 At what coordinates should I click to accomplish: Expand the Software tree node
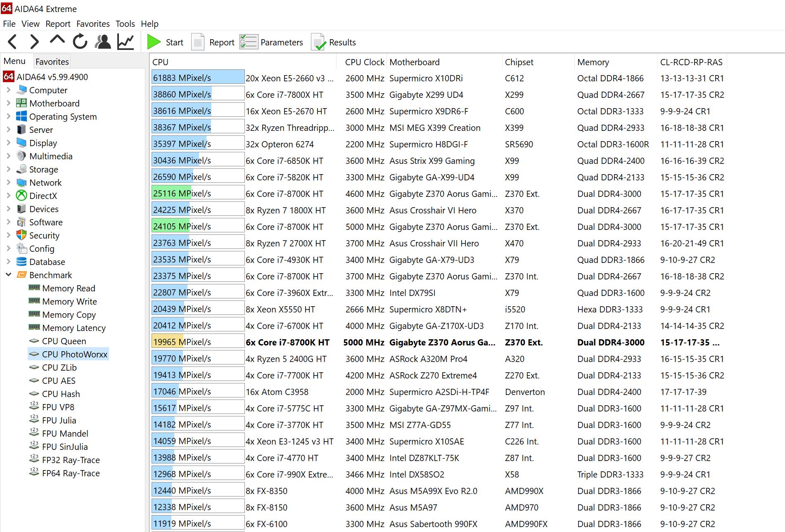(8, 222)
